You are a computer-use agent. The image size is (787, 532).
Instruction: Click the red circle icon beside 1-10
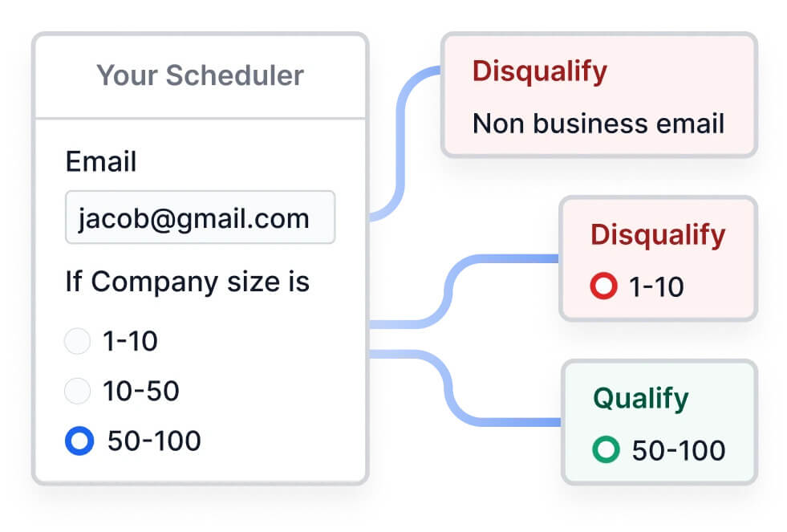click(x=603, y=286)
